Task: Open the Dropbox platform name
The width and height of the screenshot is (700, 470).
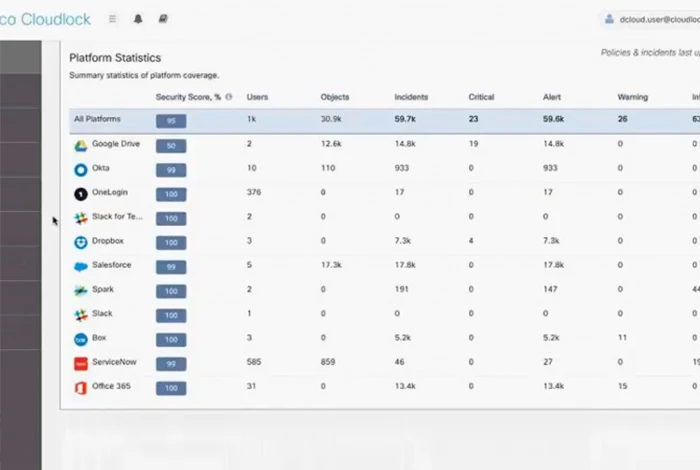Action: 108,241
